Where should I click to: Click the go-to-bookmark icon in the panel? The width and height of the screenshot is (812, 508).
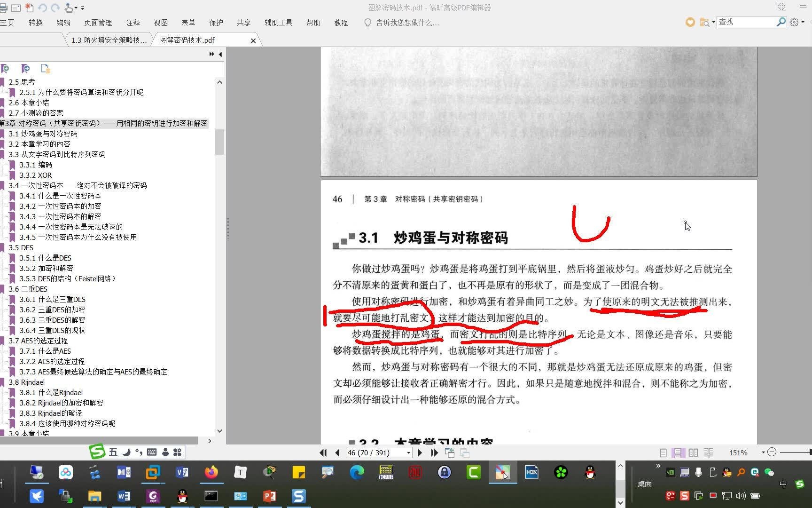click(25, 69)
